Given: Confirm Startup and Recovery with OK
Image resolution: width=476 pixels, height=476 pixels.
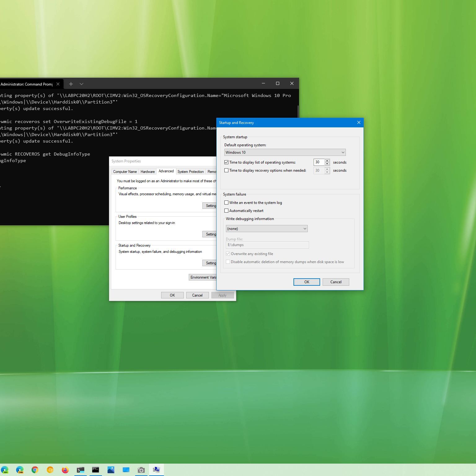Looking at the screenshot, I should point(306,282).
